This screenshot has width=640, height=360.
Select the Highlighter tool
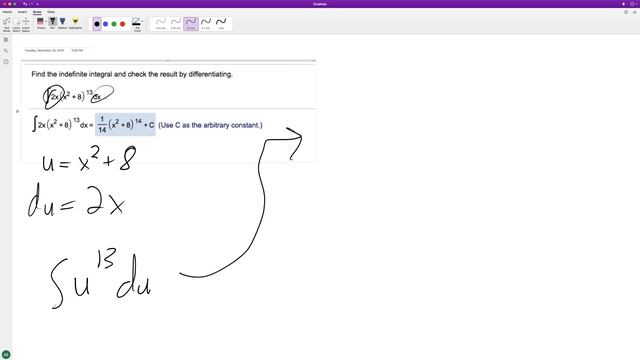[x=76, y=23]
